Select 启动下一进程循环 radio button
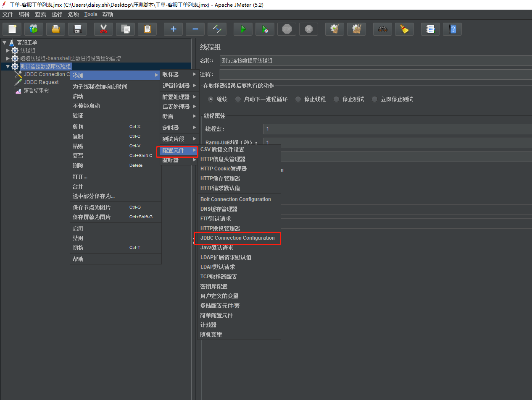The height and width of the screenshot is (400, 532). click(x=238, y=99)
